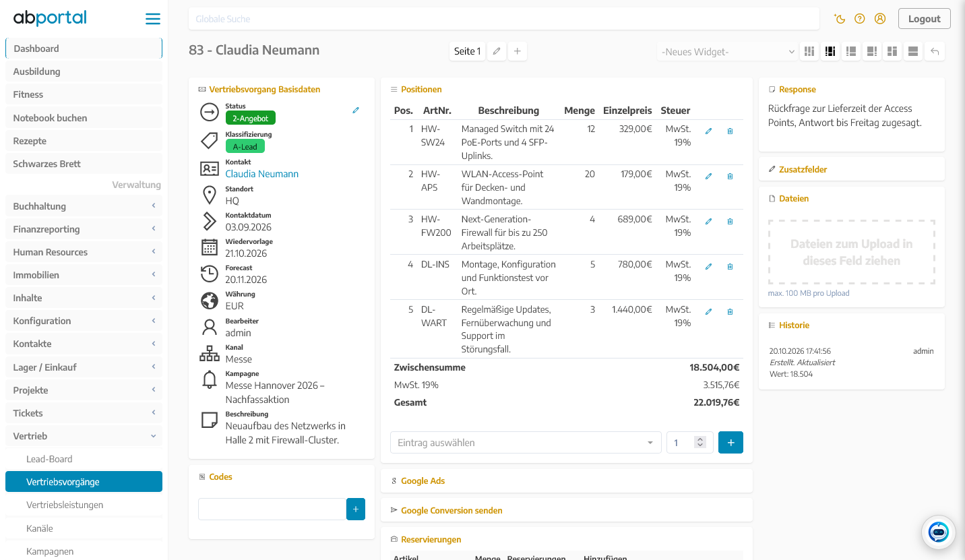Expand the Google Ads panel
This screenshot has width=965, height=560.
(x=567, y=481)
